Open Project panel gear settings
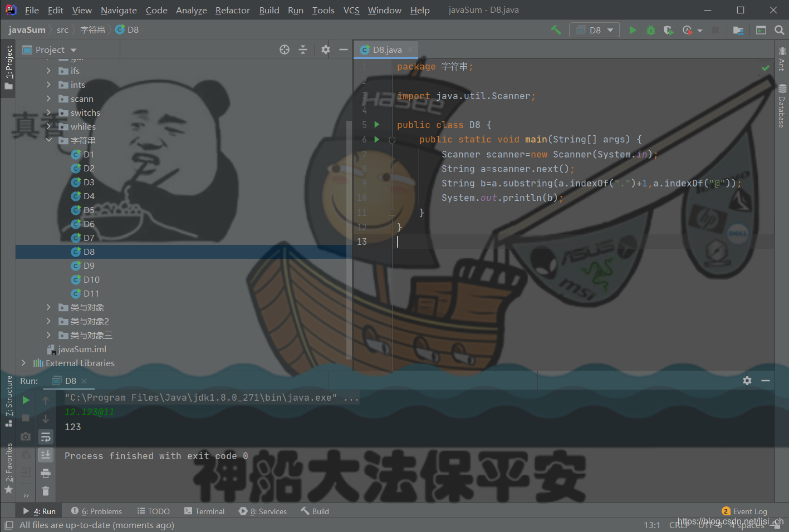The width and height of the screenshot is (789, 532). (x=326, y=50)
